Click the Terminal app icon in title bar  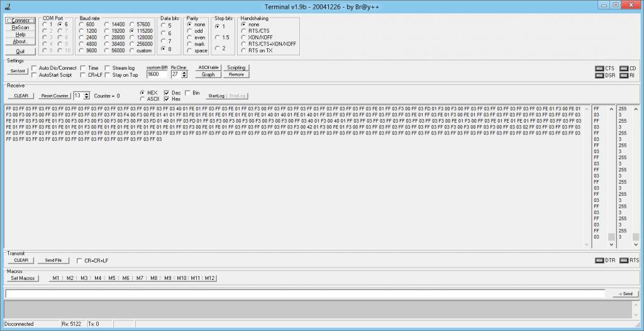tap(6, 6)
